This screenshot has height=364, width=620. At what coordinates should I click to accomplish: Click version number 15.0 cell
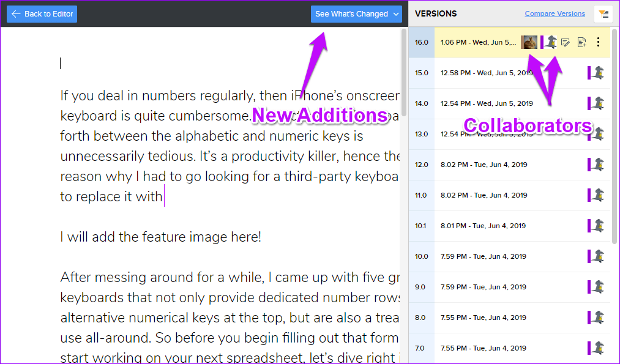(x=422, y=73)
